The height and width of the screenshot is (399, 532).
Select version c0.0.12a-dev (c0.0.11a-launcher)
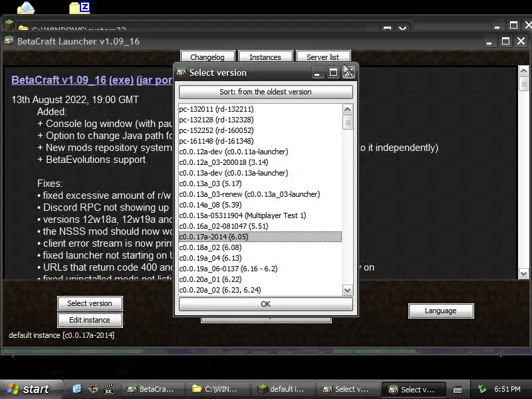click(260, 152)
